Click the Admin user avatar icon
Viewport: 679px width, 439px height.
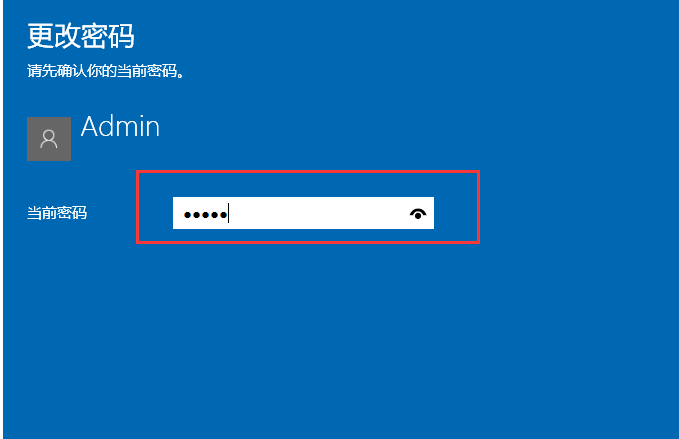[49, 139]
